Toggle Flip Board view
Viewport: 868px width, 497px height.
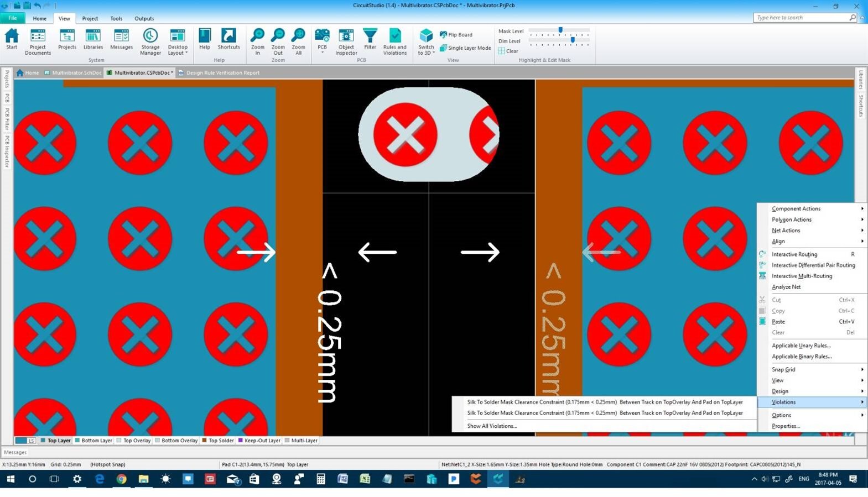(x=456, y=35)
